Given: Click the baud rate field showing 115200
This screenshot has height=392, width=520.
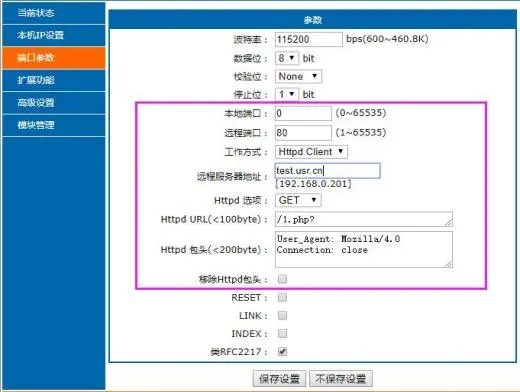Looking at the screenshot, I should [x=309, y=39].
